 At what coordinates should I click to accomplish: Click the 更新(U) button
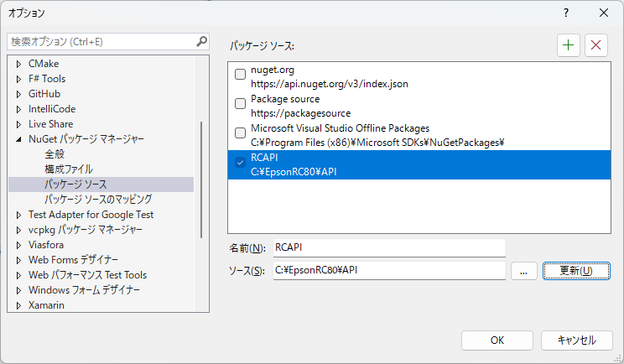(575, 271)
